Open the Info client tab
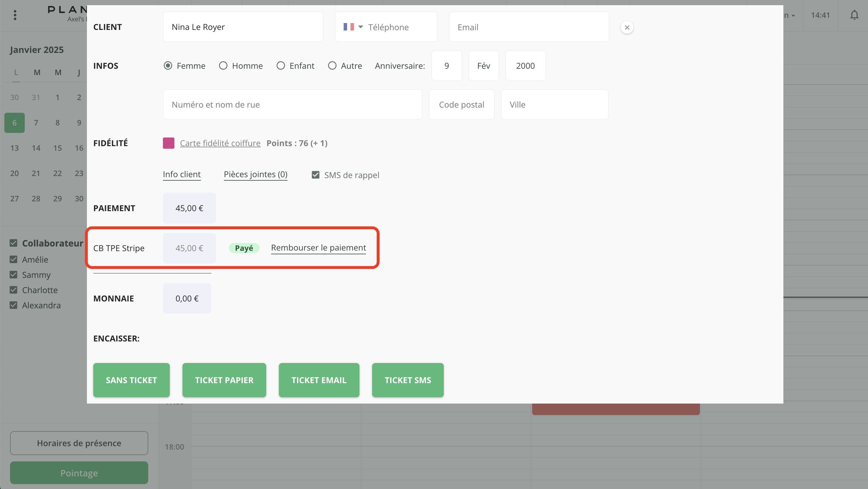Viewport: 868px width, 489px height. coord(182,174)
